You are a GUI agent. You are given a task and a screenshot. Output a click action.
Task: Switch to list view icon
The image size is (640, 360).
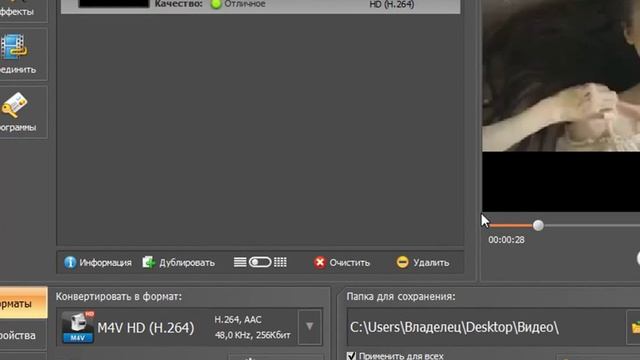240,262
